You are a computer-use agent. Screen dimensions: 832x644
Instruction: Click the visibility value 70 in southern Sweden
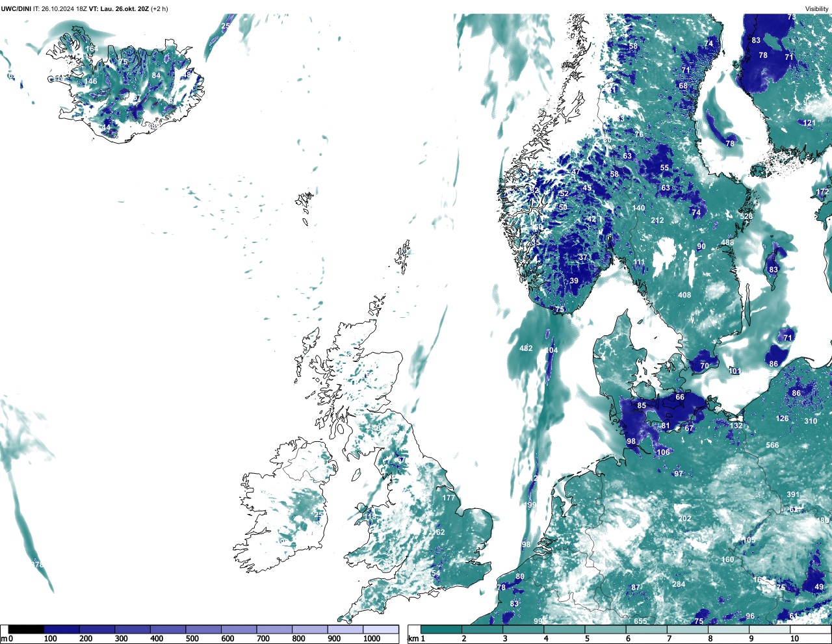coord(705,366)
